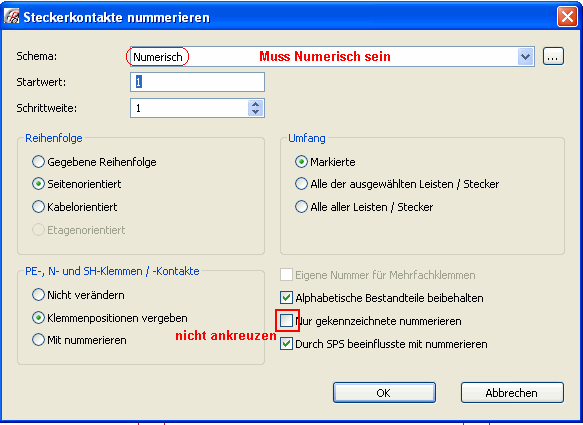The image size is (583, 425).
Task: Select Seitenorientiert radio option
Action: [38, 184]
